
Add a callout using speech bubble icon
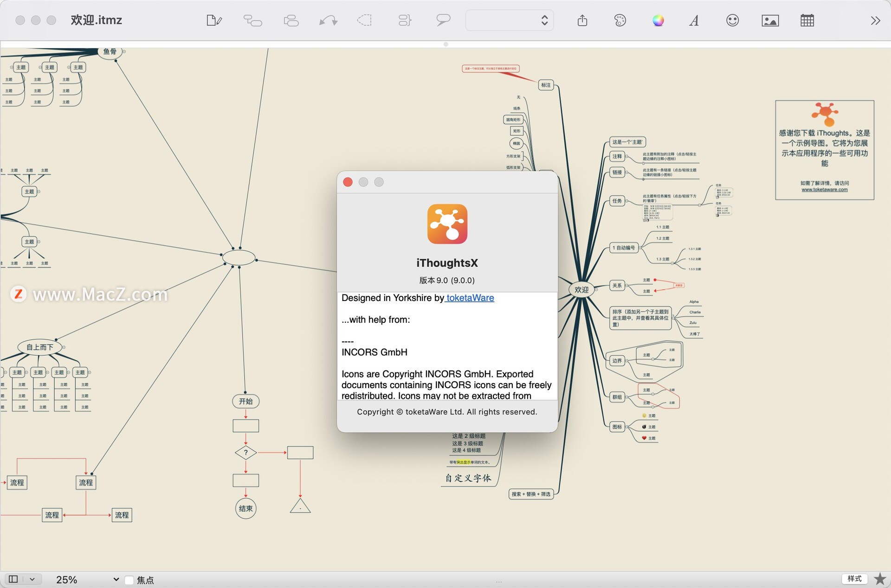[443, 20]
